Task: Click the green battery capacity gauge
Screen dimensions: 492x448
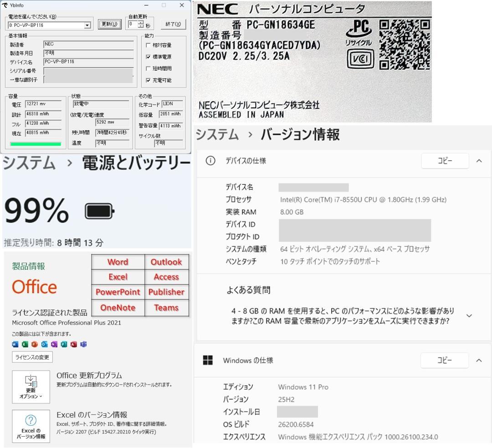Action: [35, 143]
